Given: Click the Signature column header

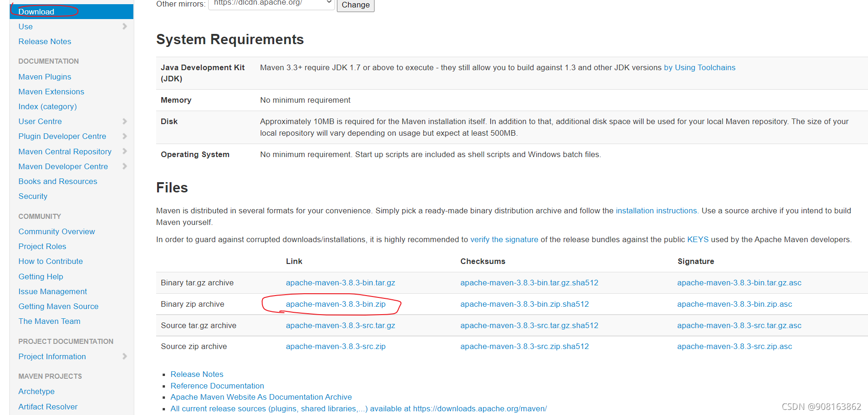Looking at the screenshot, I should coord(696,261).
